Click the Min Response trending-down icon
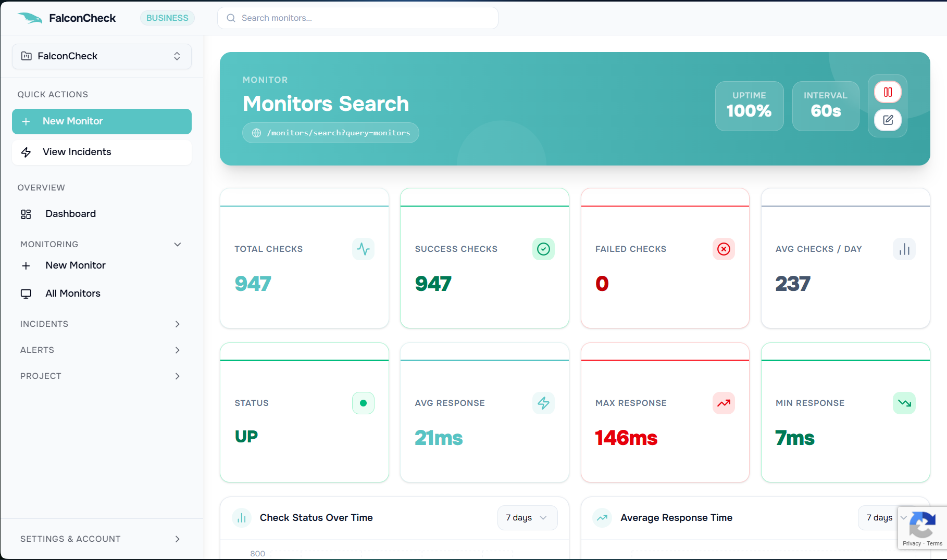 point(904,403)
